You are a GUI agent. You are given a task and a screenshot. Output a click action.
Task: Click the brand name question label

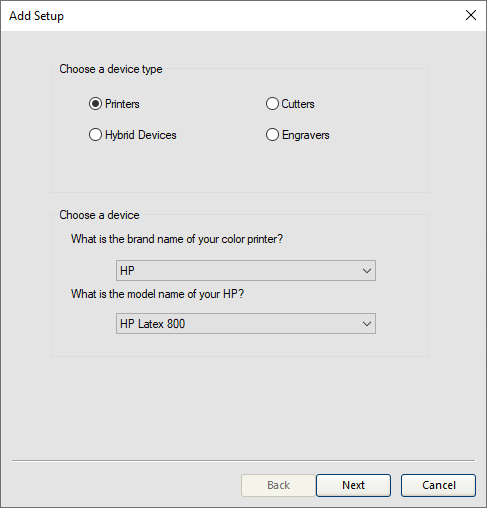[x=177, y=239]
